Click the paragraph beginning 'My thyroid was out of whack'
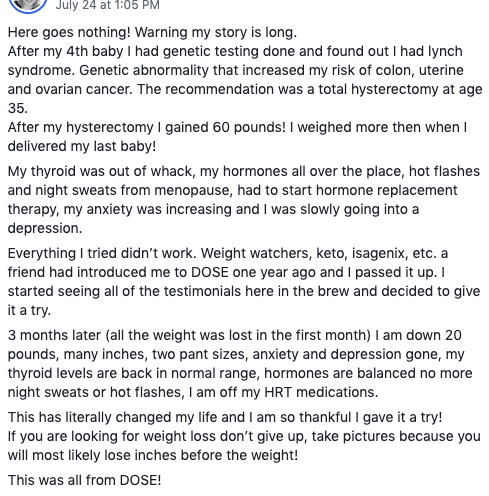Viewport: 489px width, 496px height. (x=244, y=200)
